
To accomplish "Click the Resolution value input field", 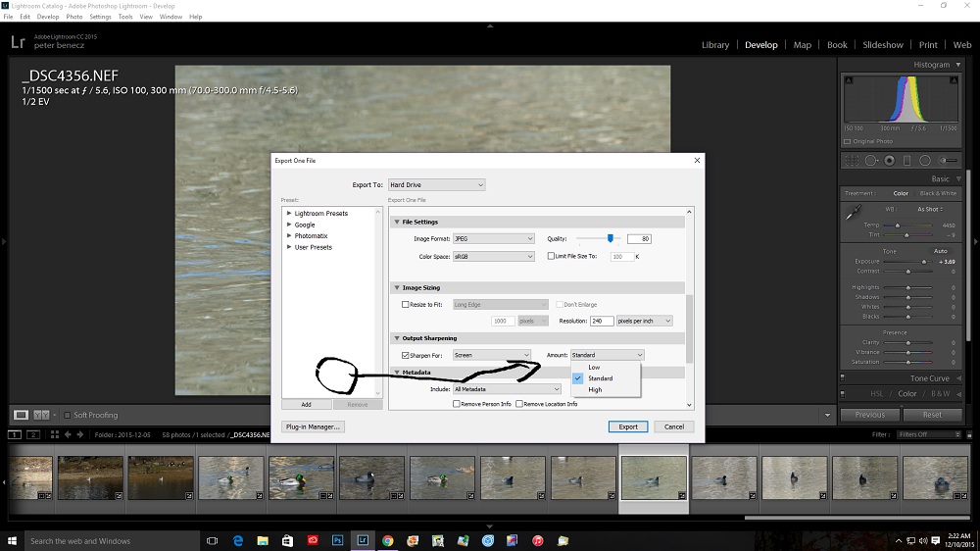I will [601, 321].
